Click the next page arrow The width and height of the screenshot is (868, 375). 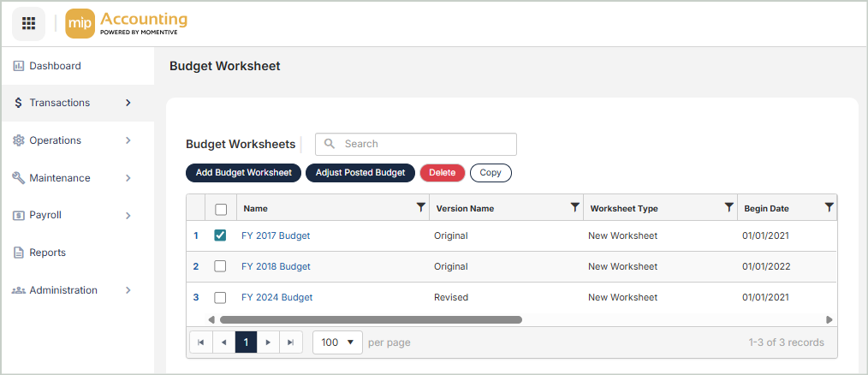[269, 342]
